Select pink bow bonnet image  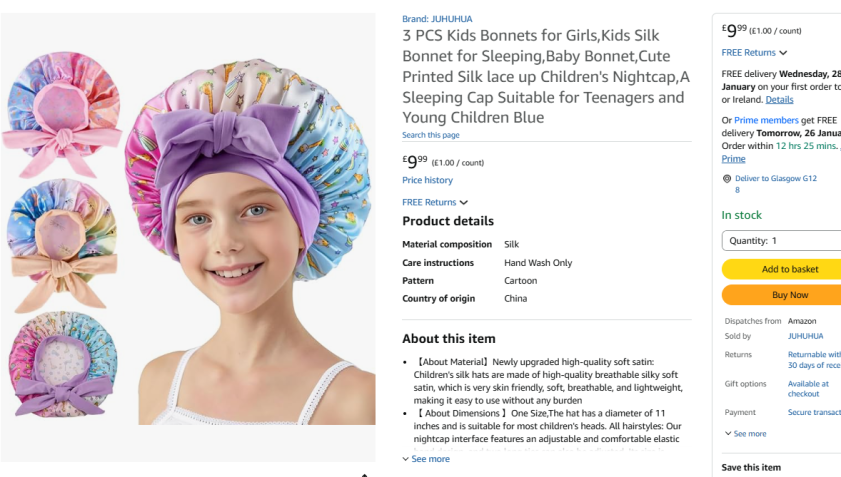pyautogui.click(x=63, y=114)
